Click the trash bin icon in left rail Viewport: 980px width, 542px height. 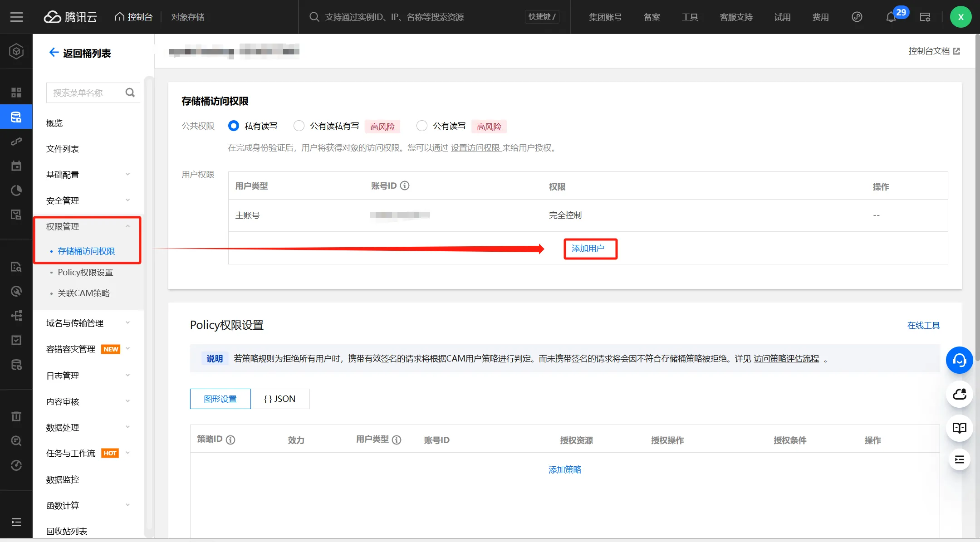(x=16, y=416)
